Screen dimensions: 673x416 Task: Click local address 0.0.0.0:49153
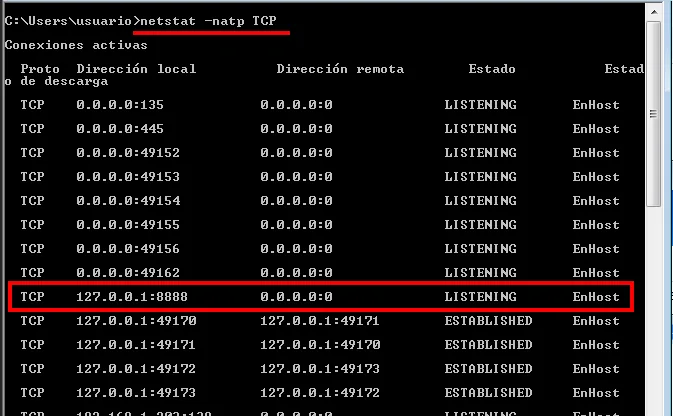pos(128,177)
